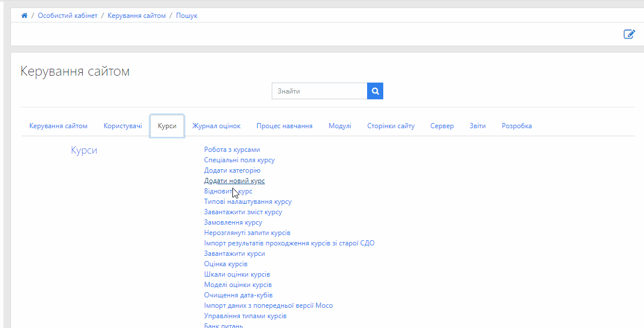Screen dimensions: 644x328
Task: Switch to the Розробка tab
Action: pyautogui.click(x=517, y=126)
